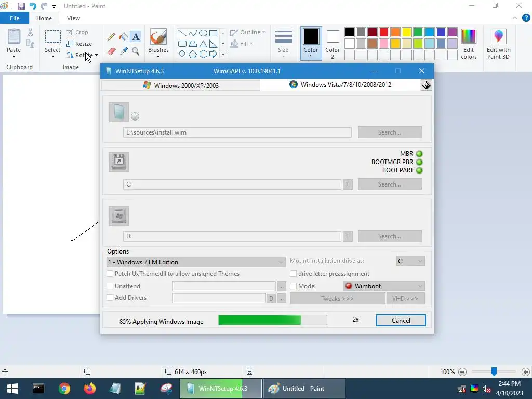The image size is (532, 399).
Task: Click the Undo arrow in Paint title bar
Action: [x=33, y=6]
